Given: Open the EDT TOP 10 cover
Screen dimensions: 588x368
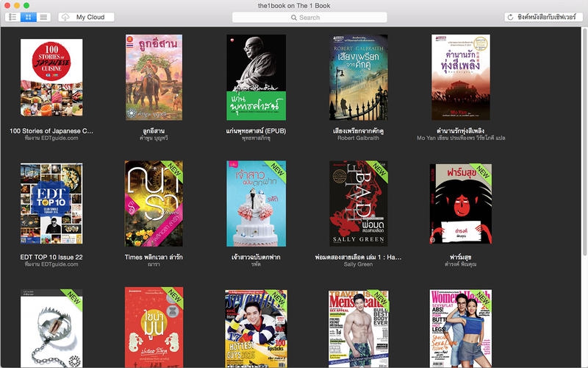Looking at the screenshot, I should click(51, 204).
